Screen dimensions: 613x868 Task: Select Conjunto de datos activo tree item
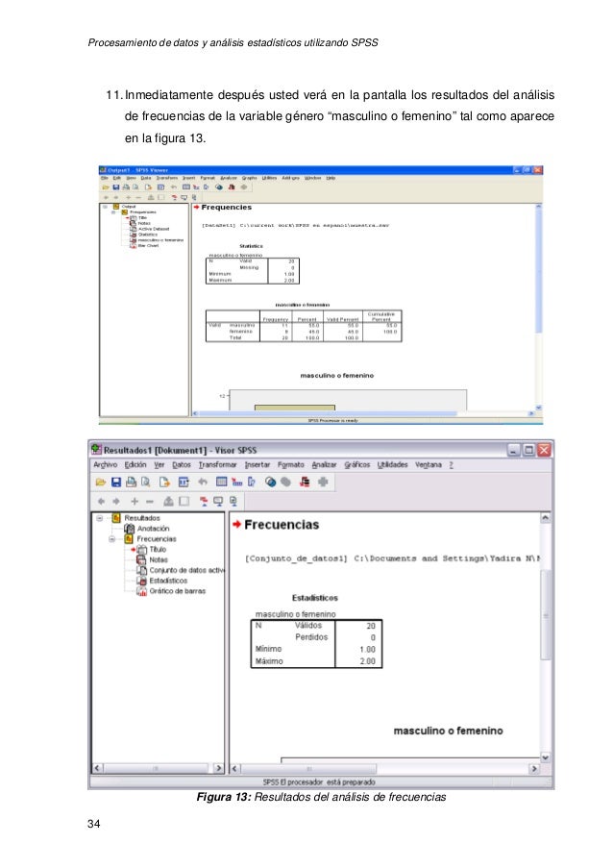click(186, 570)
